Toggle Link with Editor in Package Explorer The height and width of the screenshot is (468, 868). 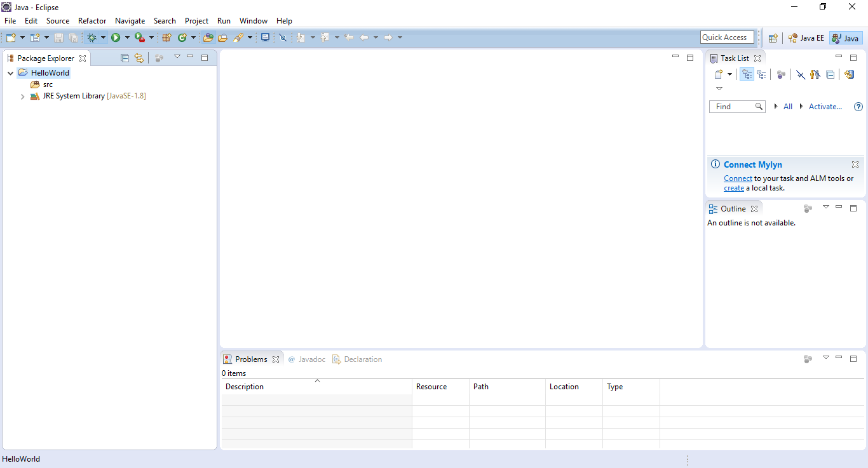click(x=139, y=58)
